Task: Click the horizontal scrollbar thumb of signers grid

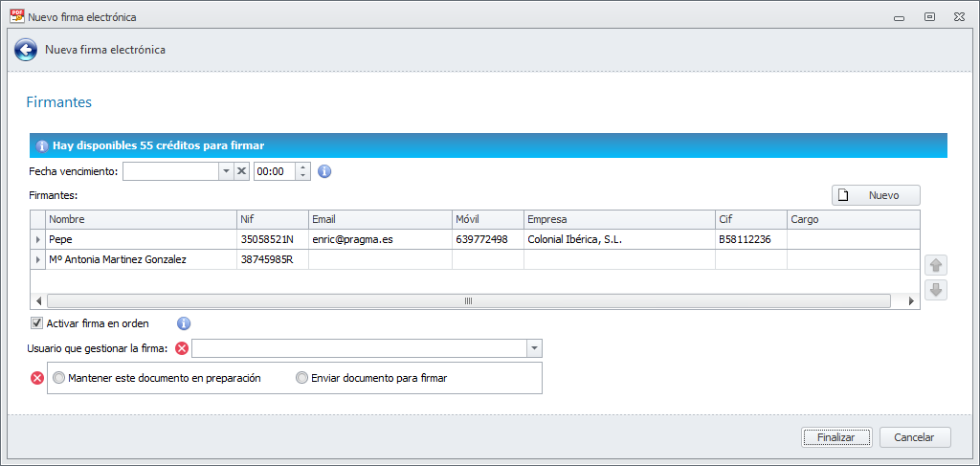Action: pyautogui.click(x=469, y=301)
